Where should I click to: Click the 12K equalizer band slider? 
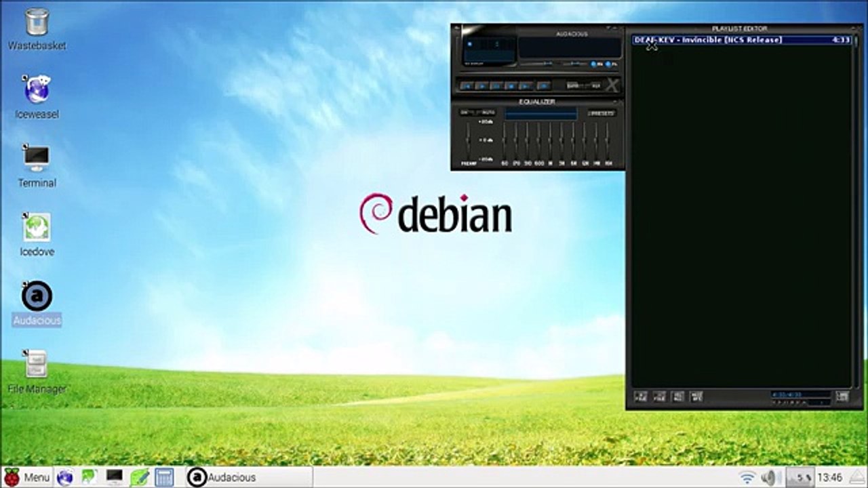pyautogui.click(x=585, y=141)
